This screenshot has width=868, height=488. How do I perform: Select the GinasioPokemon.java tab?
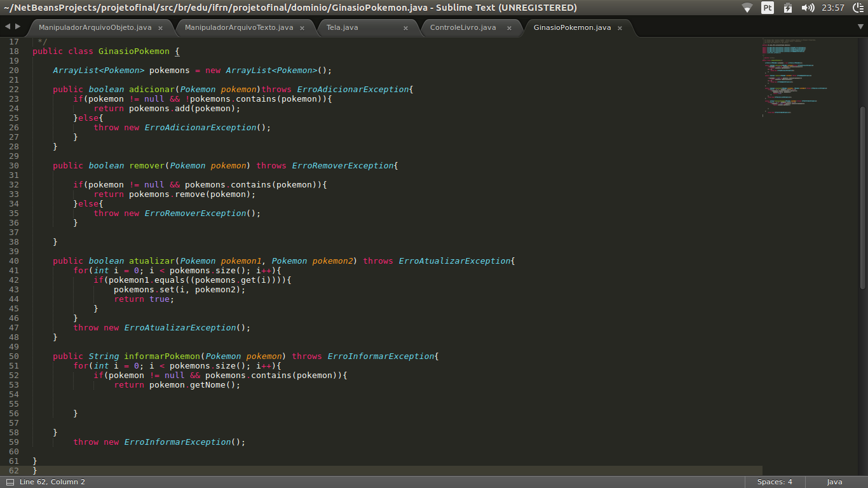click(x=572, y=28)
